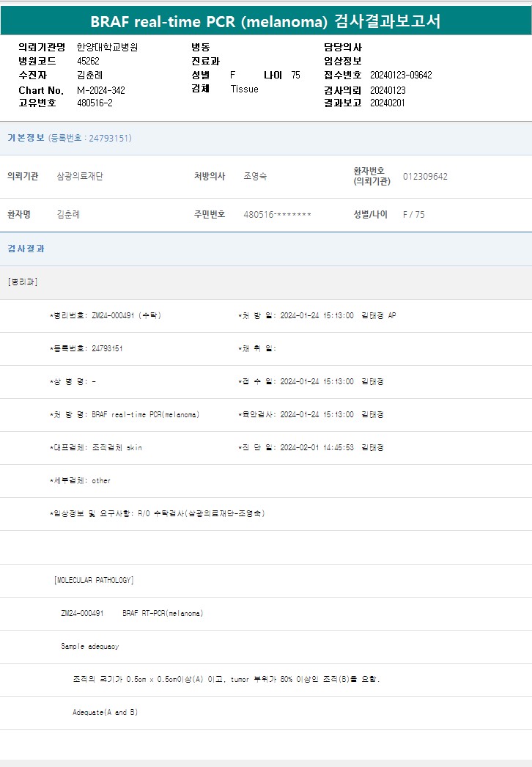
Task: Select 접수번호 value 20240123-09642
Action: coord(401,76)
